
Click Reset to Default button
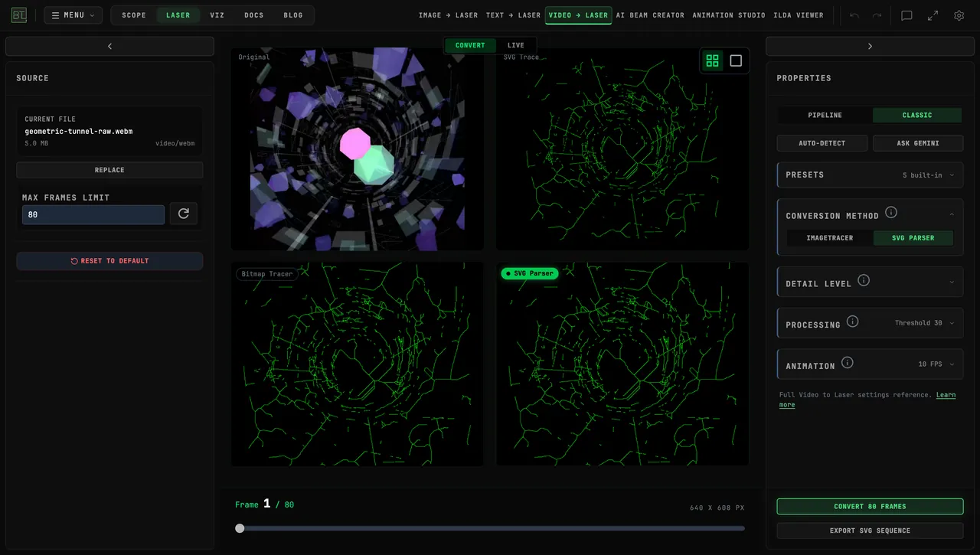click(x=109, y=261)
